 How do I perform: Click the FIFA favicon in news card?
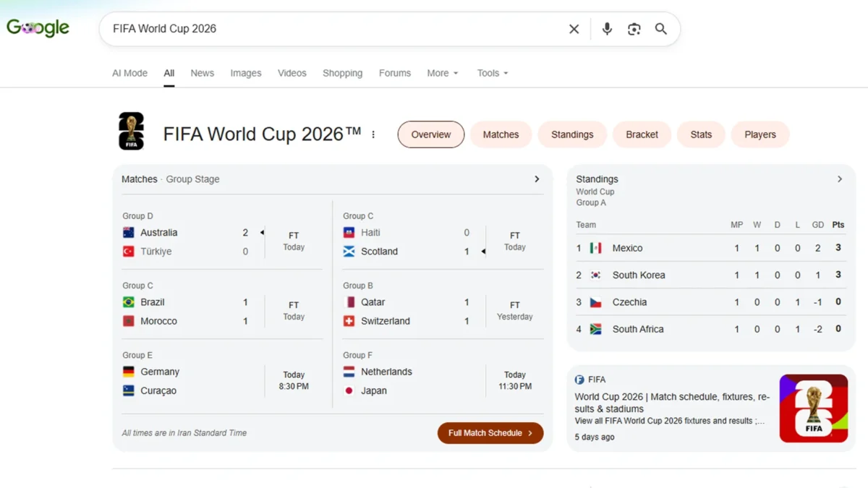(579, 380)
